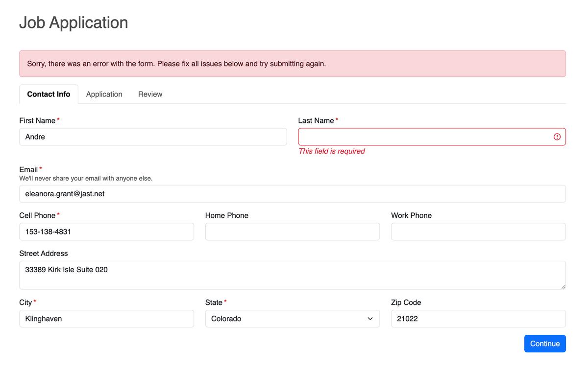Click the City field with Klinghaven
588x370 pixels.
[x=106, y=319]
